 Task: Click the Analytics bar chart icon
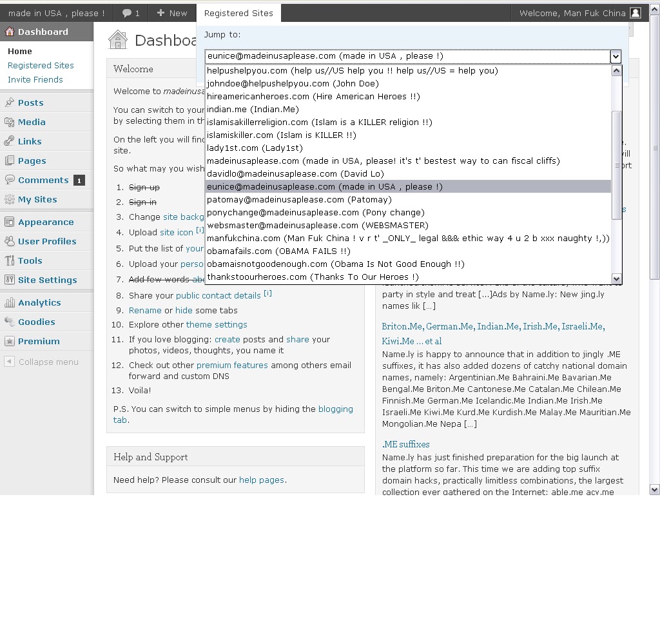click(9, 302)
